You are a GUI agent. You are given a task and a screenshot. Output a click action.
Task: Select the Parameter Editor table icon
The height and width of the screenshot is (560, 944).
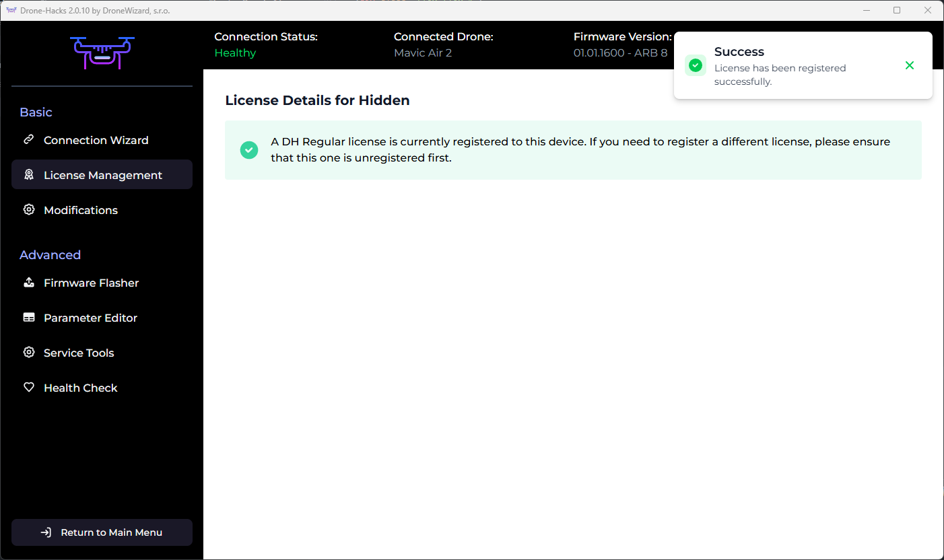[29, 318]
